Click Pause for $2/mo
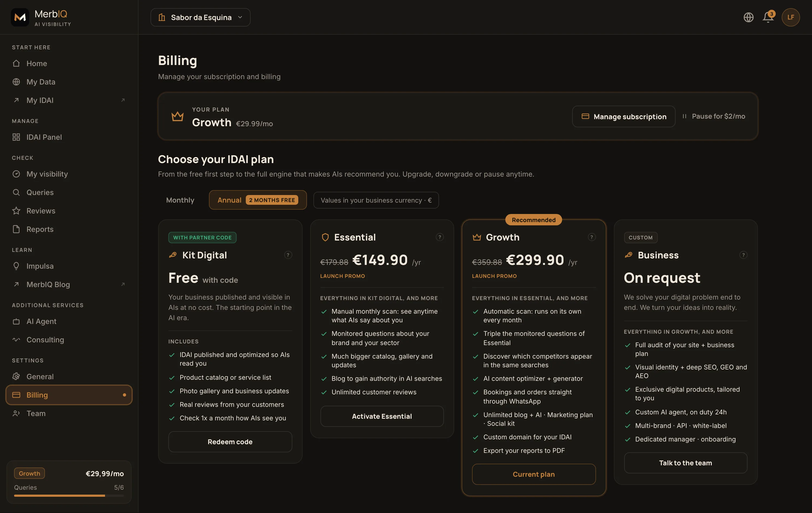The image size is (812, 513). pyautogui.click(x=713, y=116)
